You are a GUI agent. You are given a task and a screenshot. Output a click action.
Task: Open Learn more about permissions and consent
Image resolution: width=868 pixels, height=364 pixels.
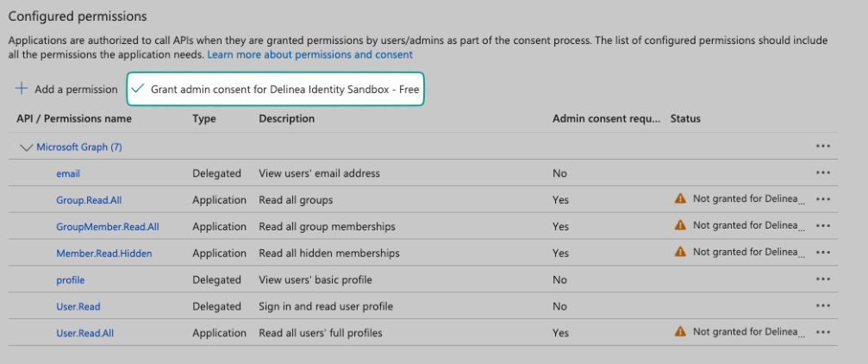pos(309,54)
